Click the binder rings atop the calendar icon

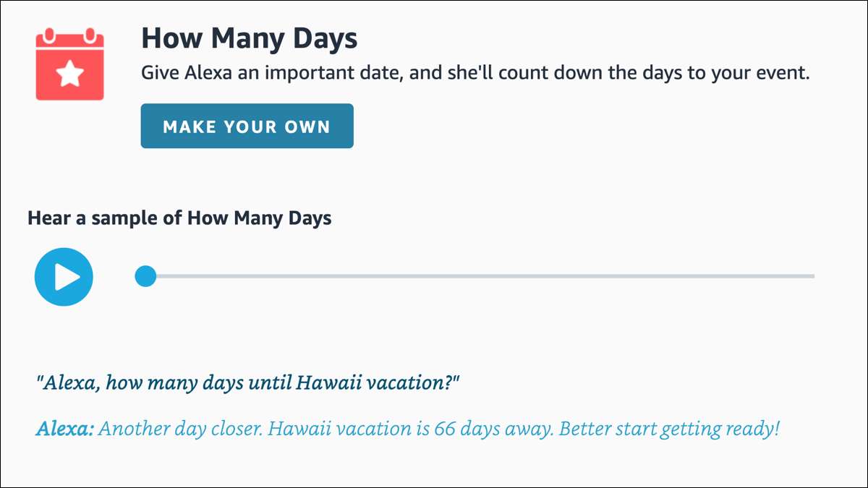(x=70, y=34)
